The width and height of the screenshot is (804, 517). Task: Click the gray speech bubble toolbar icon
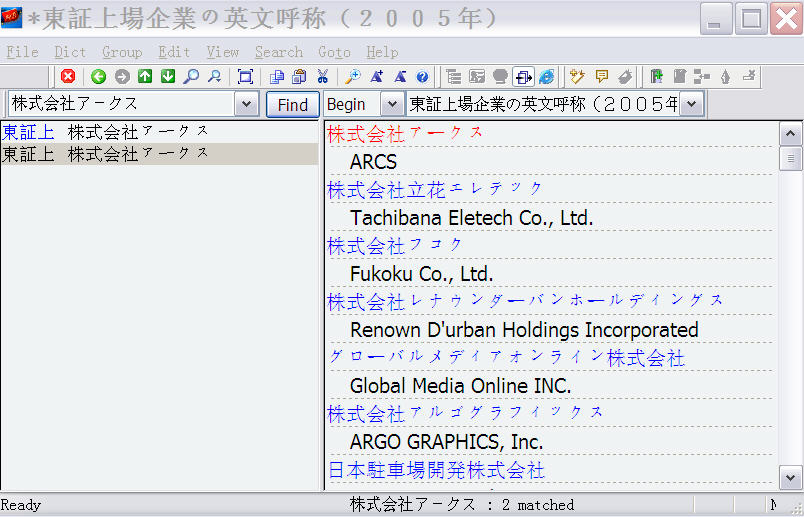click(x=500, y=77)
